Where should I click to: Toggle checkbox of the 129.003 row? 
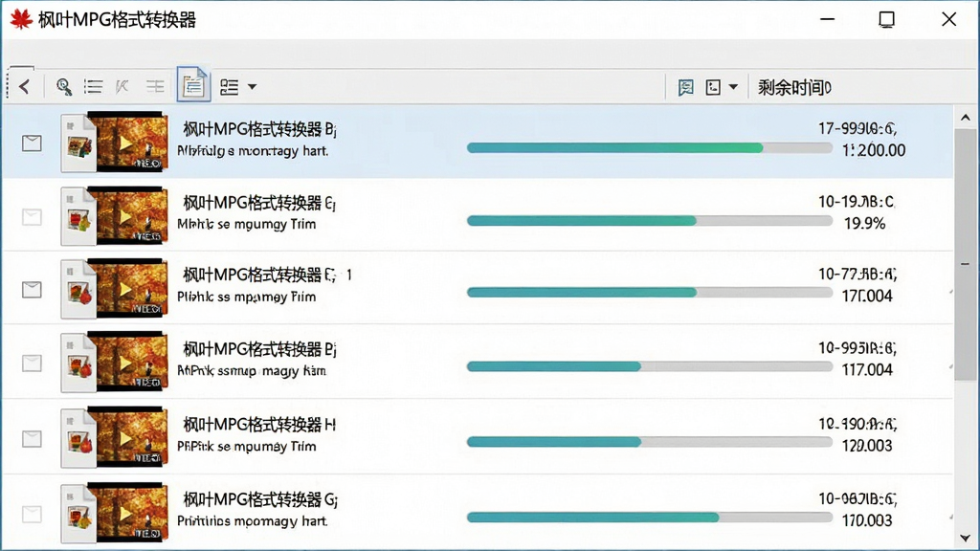tap(32, 438)
